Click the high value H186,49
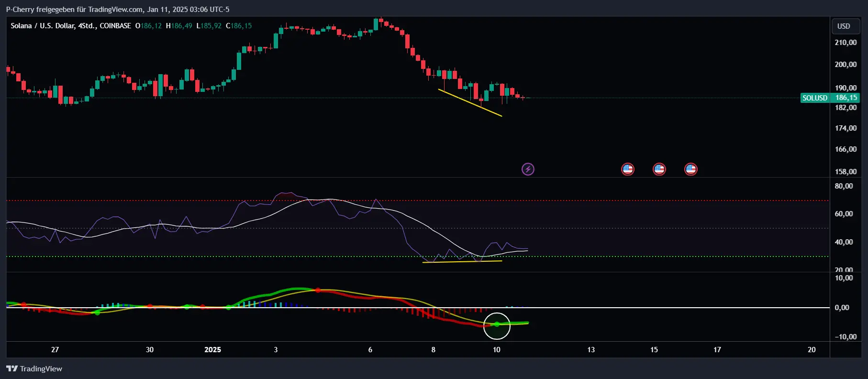 (x=179, y=26)
